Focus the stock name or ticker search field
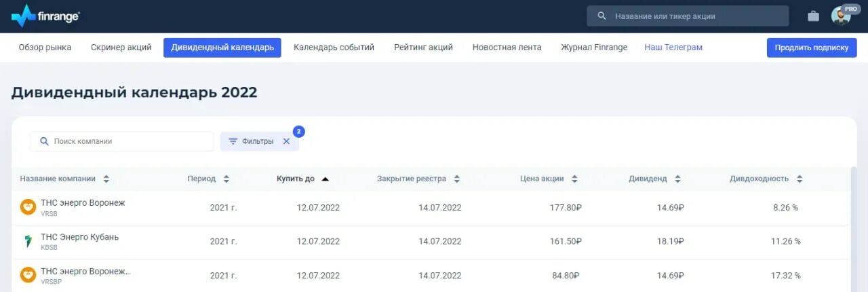This screenshot has width=868, height=292. click(x=688, y=16)
